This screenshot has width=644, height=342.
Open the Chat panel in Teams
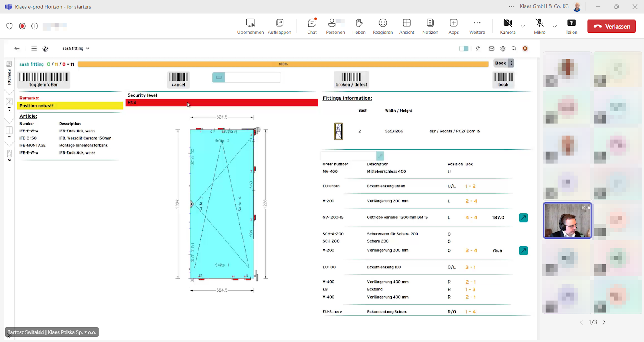(x=312, y=26)
